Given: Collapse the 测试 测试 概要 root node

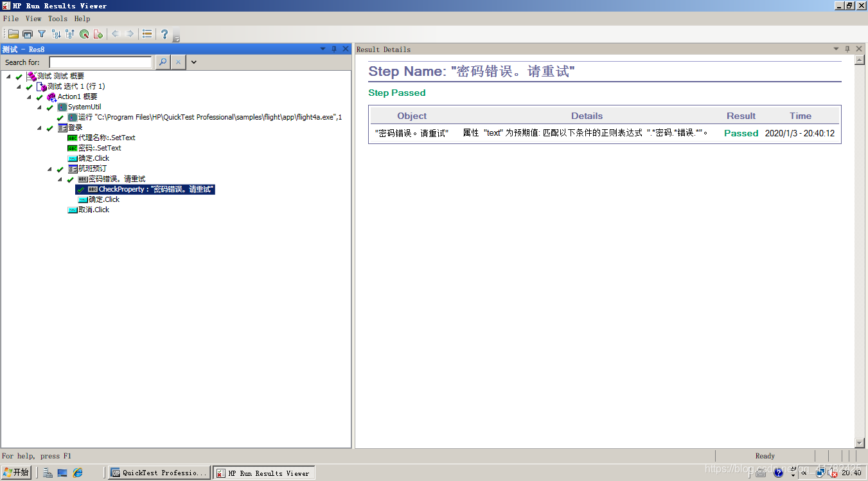Looking at the screenshot, I should 9,77.
